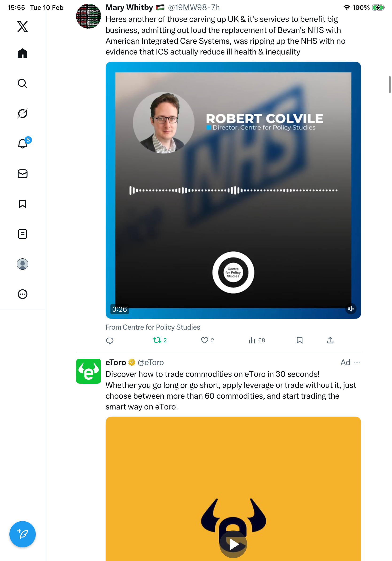Screen dimensions: 392x561
Task: Undo repost on Mary Whitby's post
Action: click(x=160, y=340)
